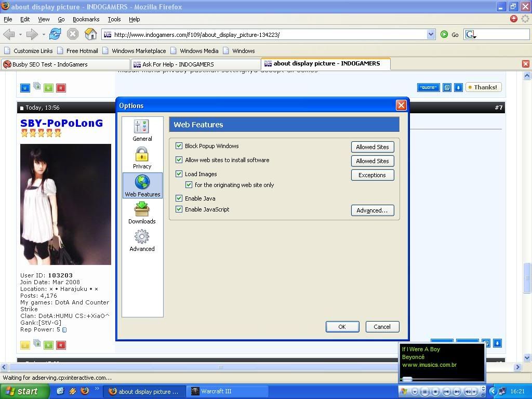
Task: Click the SBY-PoPoLonG avatar picture
Action: (x=65, y=204)
